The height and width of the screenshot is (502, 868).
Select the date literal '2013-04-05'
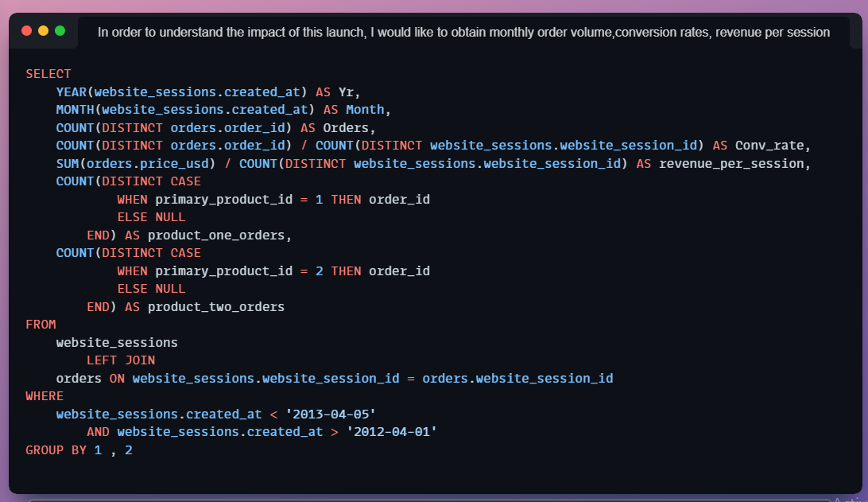[x=333, y=414]
